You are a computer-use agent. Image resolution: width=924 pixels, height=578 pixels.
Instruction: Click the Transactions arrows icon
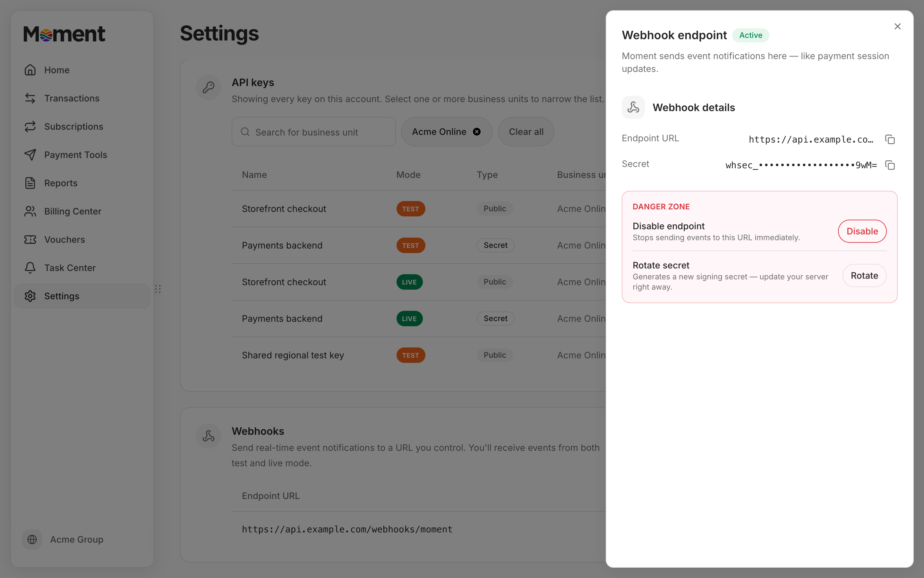(x=30, y=98)
